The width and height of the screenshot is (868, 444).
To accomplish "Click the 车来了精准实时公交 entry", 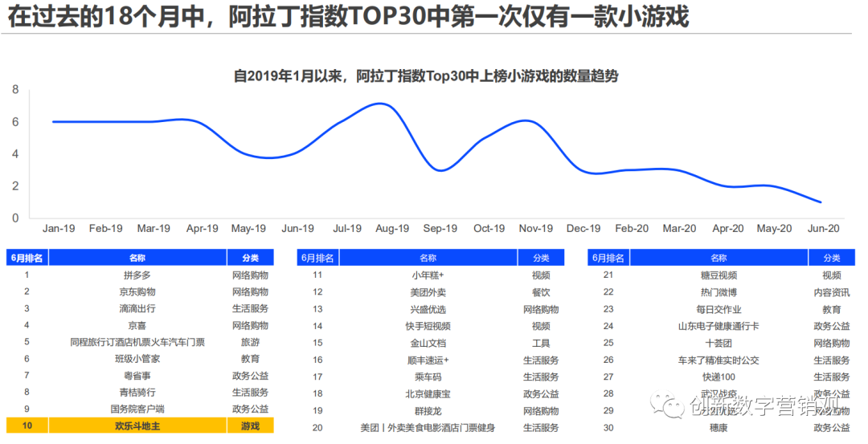I will [719, 360].
